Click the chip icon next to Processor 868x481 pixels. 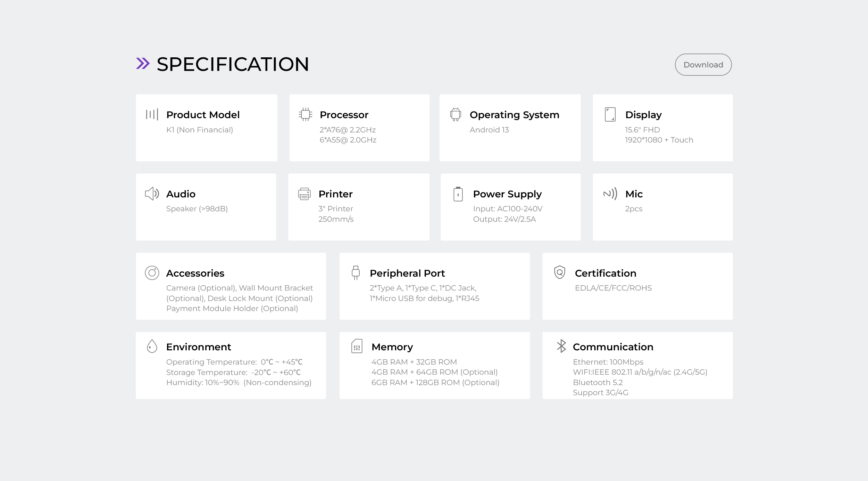(305, 114)
